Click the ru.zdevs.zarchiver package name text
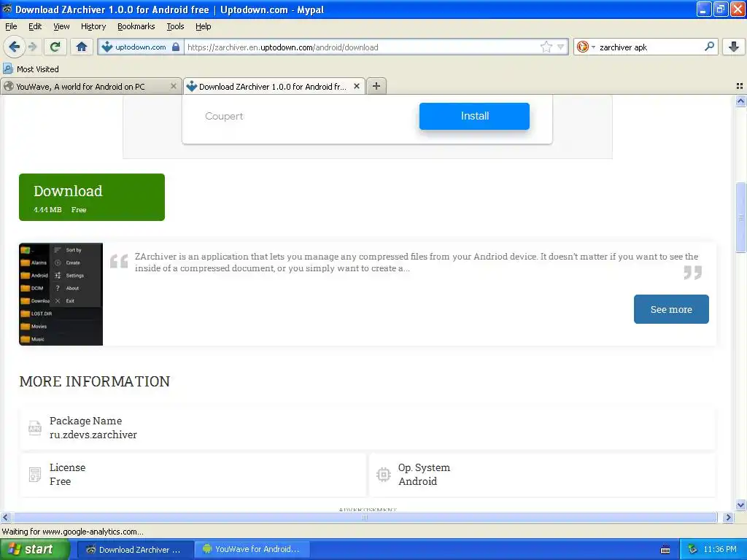Screen dimensions: 747x560 pyautogui.click(x=93, y=435)
